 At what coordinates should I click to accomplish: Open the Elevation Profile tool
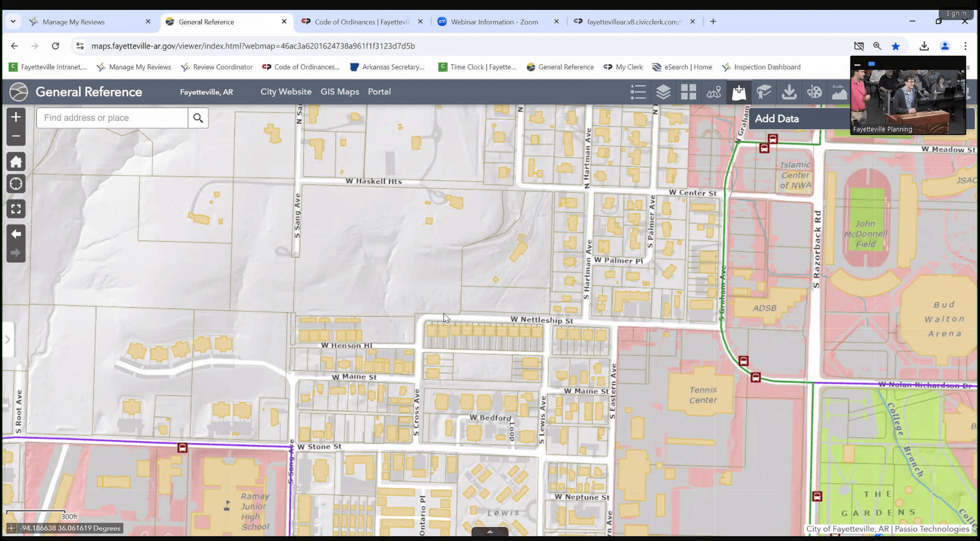839,91
